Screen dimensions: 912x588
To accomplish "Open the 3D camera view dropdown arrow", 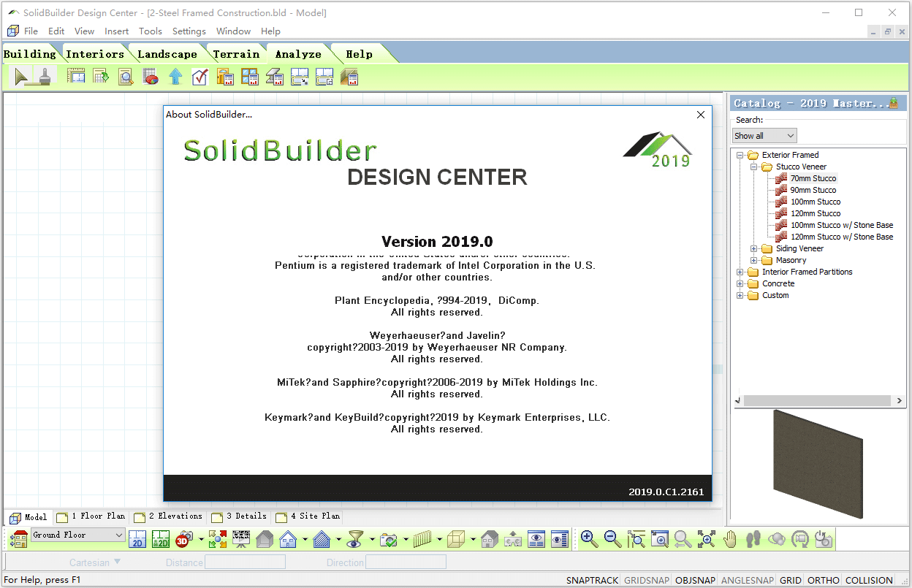I will [x=201, y=541].
